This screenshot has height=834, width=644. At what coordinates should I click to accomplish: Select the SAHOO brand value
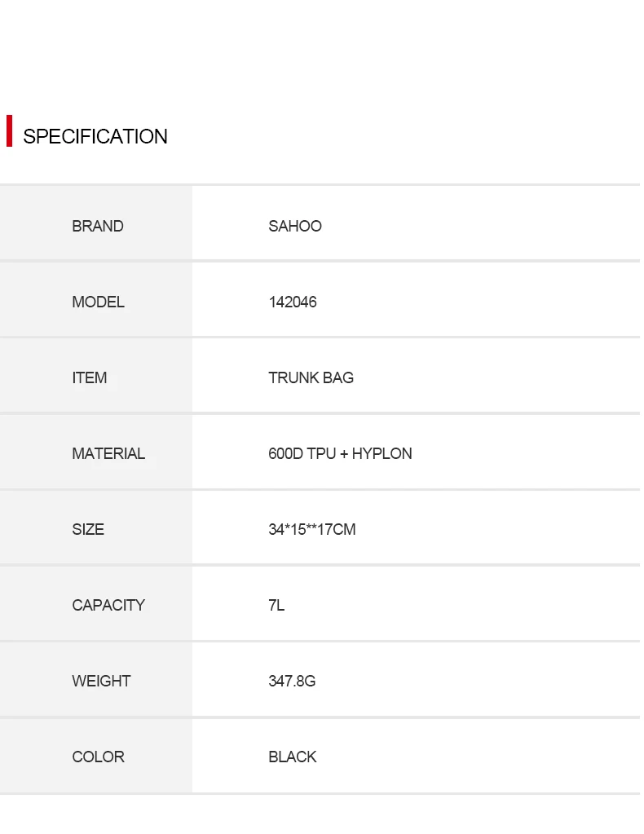tap(295, 226)
